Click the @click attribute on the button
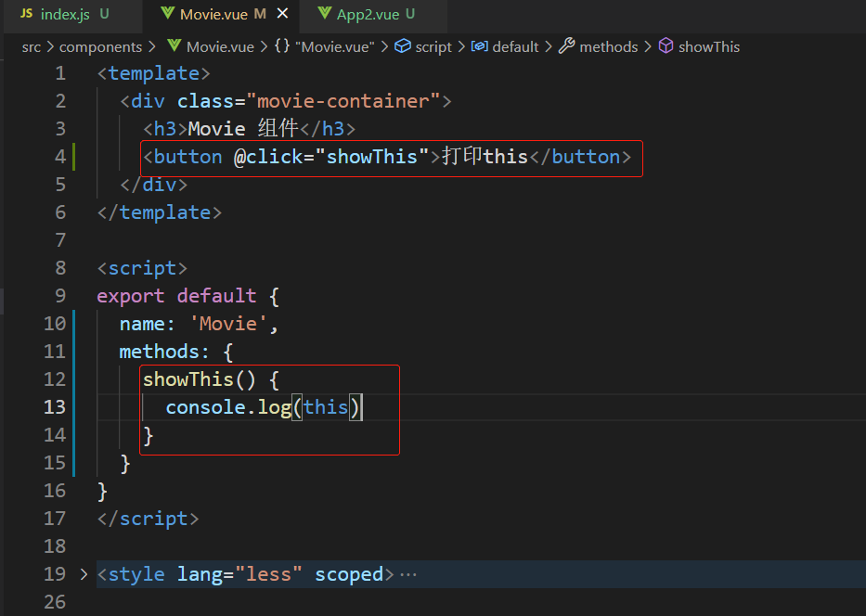Viewport: 866px width, 616px height. pyautogui.click(x=267, y=158)
